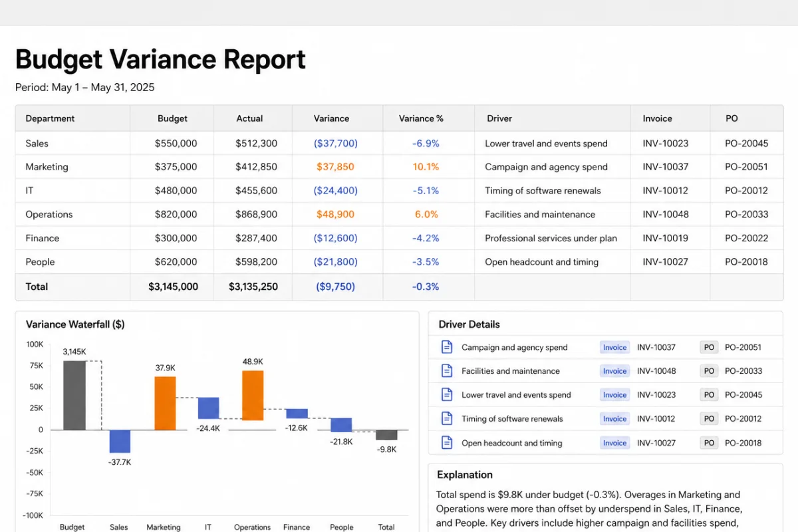Viewport: 798px width, 532px height.
Task: Click INV-10023 in the Sales row
Action: [666, 143]
